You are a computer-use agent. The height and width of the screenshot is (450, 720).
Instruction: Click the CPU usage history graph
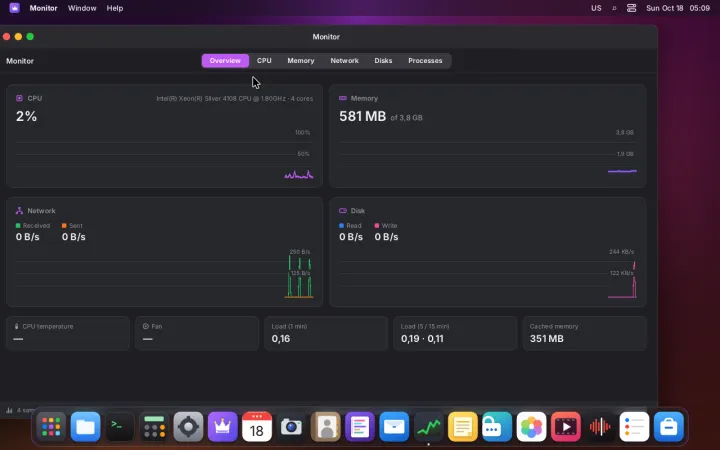tap(164, 154)
